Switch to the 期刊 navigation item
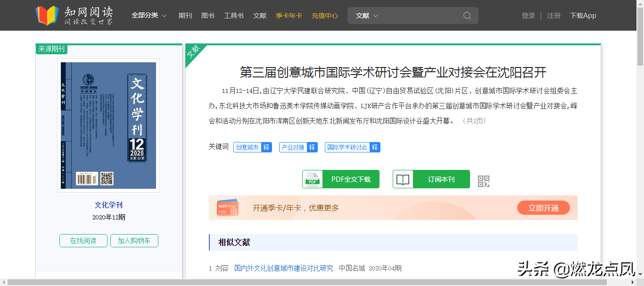644x286 pixels. (x=185, y=15)
